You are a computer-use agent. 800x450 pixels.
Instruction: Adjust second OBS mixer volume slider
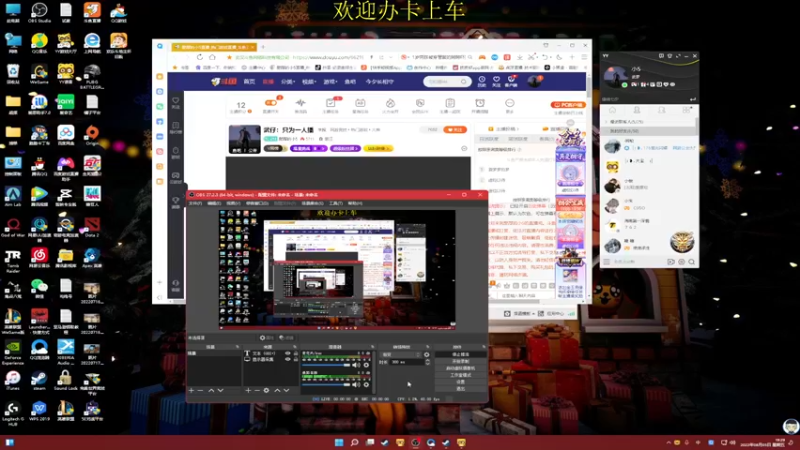coord(326,384)
